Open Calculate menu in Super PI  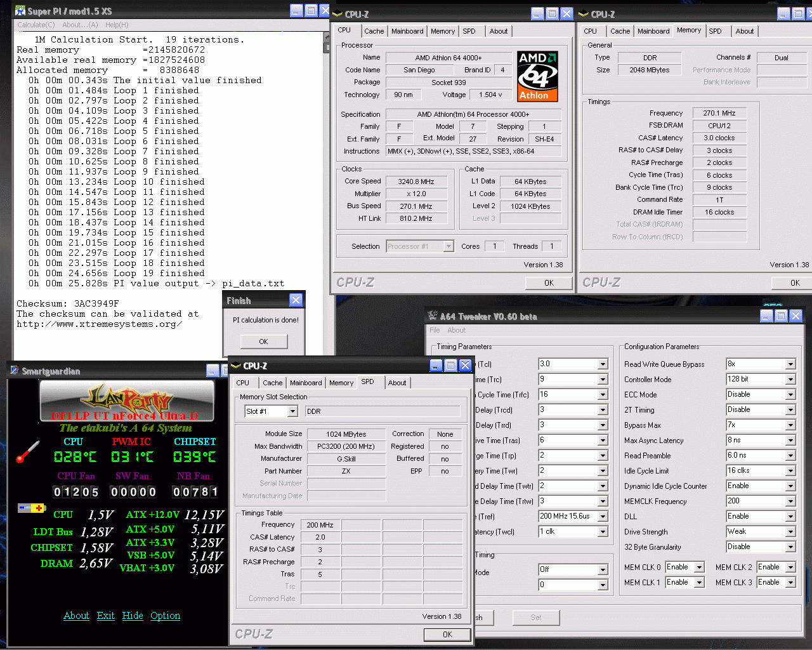[x=36, y=25]
